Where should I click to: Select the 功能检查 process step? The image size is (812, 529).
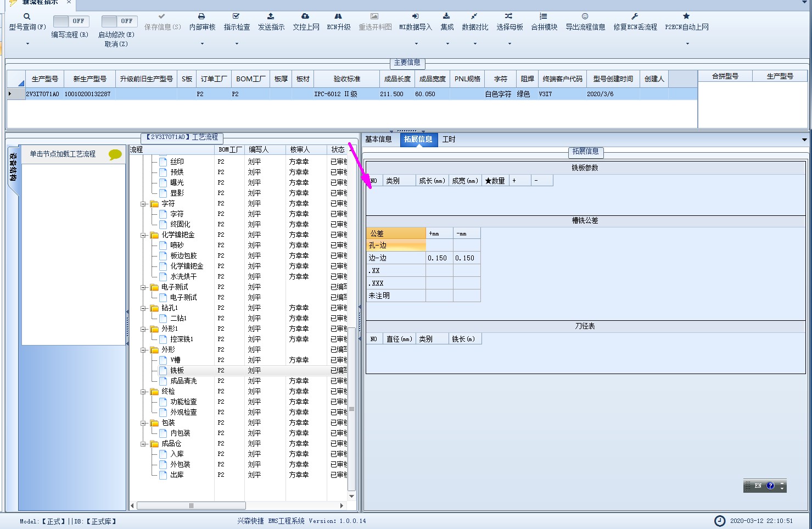click(183, 402)
